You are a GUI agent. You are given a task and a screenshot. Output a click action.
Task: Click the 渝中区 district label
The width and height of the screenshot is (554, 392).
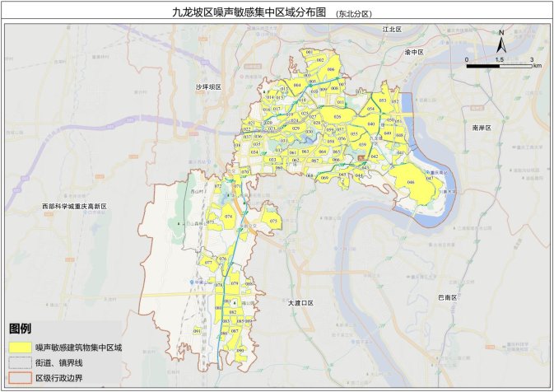coord(413,52)
